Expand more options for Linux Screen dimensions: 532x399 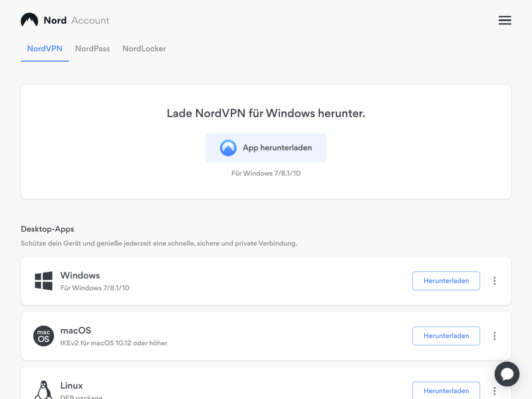pyautogui.click(x=495, y=391)
